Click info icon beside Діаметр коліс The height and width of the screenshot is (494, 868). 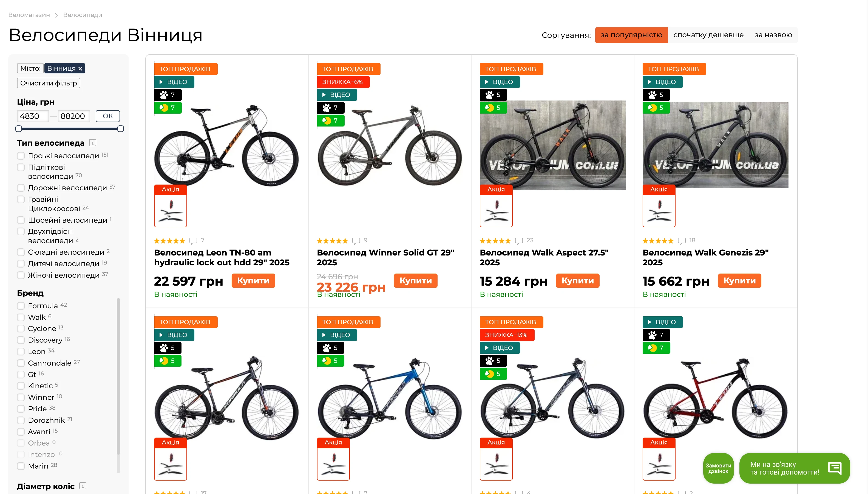[83, 486]
